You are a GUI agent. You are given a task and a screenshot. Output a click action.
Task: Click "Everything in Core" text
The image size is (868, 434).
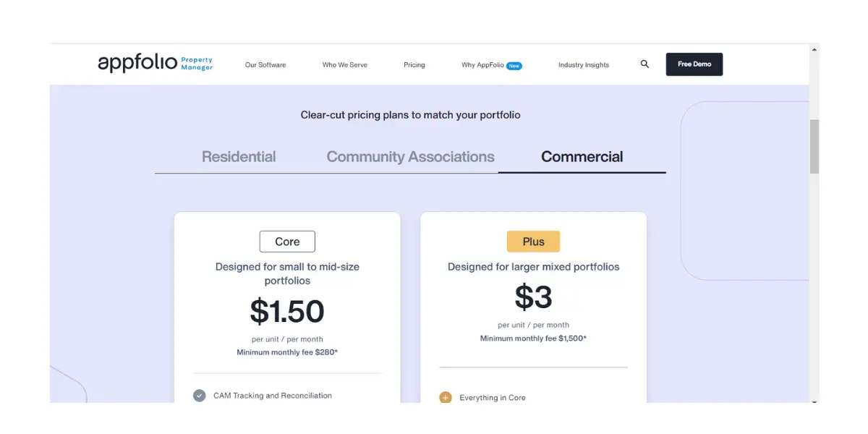pyautogui.click(x=493, y=398)
